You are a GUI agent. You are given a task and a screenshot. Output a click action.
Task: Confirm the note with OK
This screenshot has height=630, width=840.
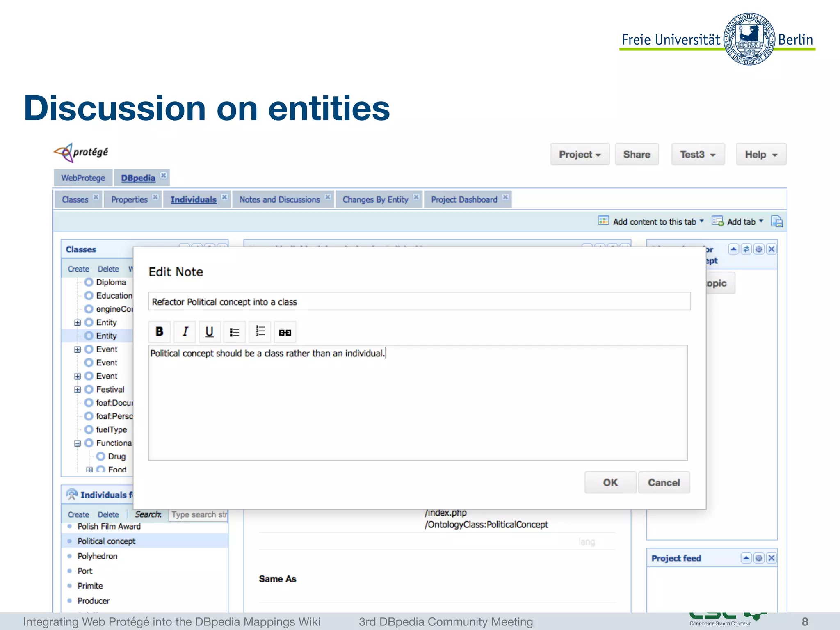click(610, 483)
